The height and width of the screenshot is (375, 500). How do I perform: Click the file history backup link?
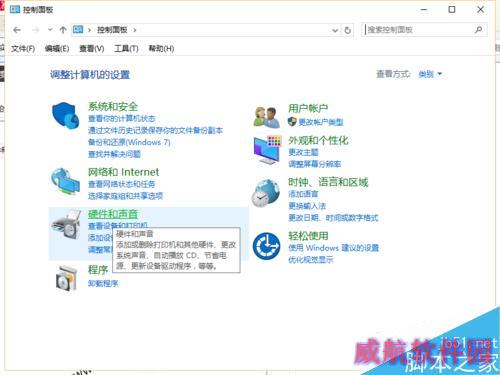coord(155,130)
